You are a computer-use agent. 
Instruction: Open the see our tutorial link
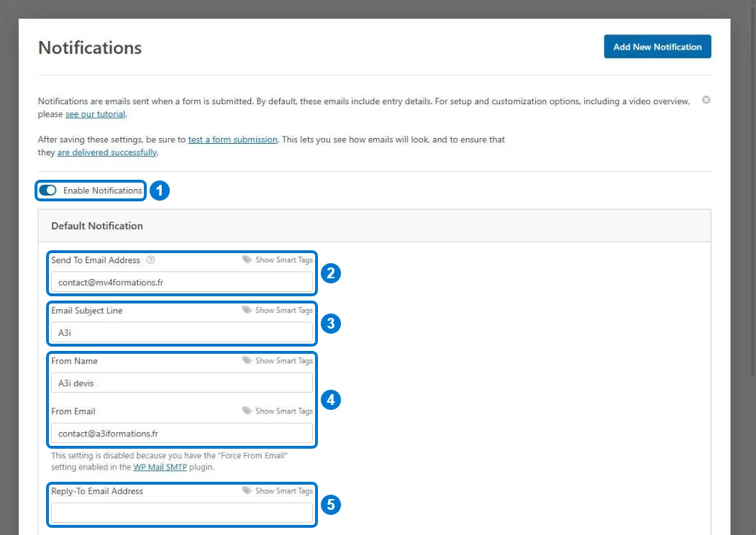coord(95,114)
